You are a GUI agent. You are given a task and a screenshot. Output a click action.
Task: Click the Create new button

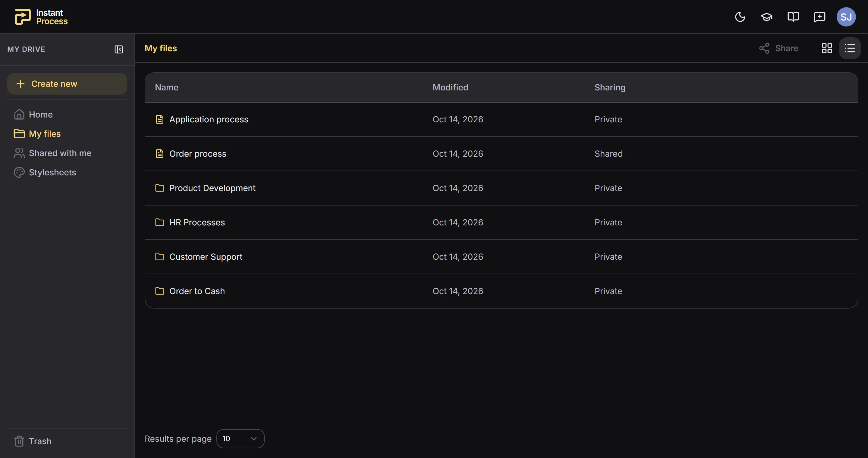(x=67, y=83)
